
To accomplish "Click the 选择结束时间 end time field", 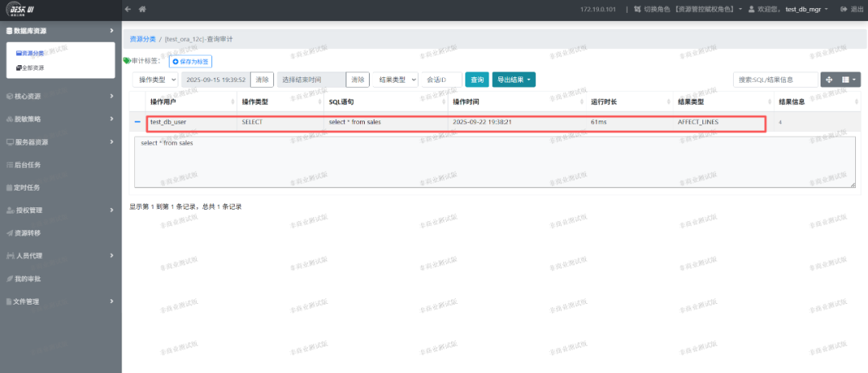I will pyautogui.click(x=312, y=80).
